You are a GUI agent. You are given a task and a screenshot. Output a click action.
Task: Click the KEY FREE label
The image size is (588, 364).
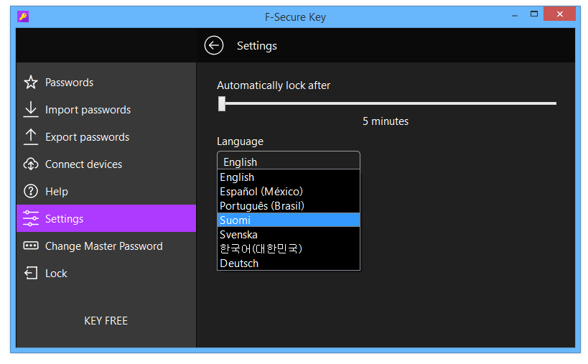(x=106, y=320)
